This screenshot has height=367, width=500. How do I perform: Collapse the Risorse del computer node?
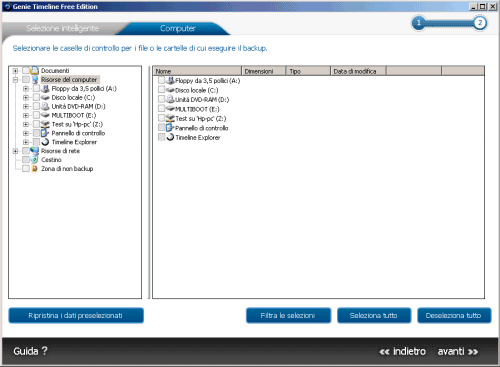coord(15,80)
